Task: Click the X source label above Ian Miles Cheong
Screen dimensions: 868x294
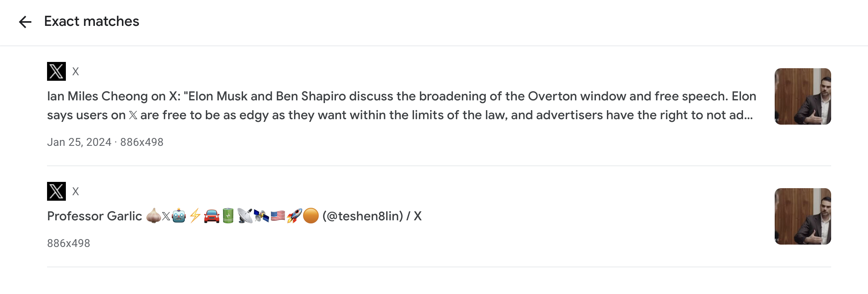Action: click(76, 71)
